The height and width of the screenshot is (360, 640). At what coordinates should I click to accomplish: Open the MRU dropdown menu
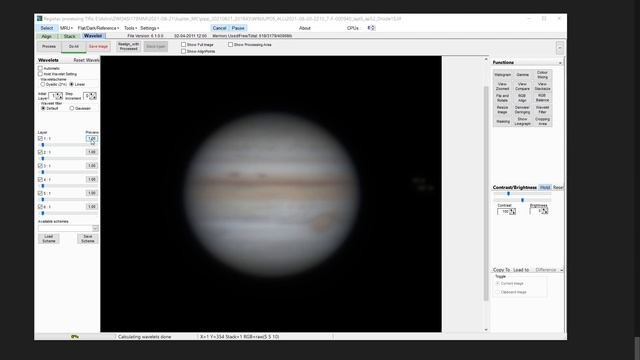pyautogui.click(x=66, y=28)
